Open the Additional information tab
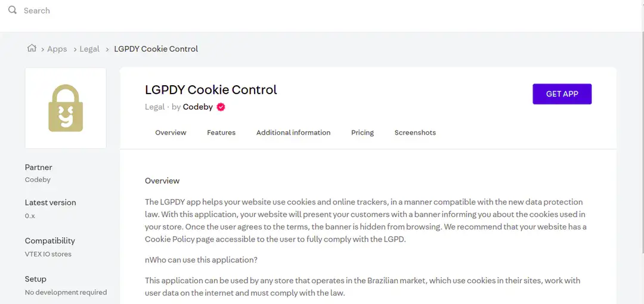The image size is (644, 304). 293,133
